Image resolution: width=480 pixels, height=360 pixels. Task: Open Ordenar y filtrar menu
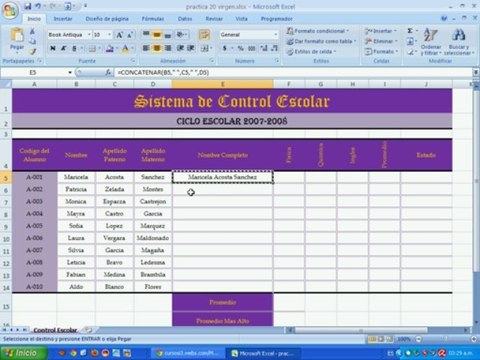click(x=431, y=42)
